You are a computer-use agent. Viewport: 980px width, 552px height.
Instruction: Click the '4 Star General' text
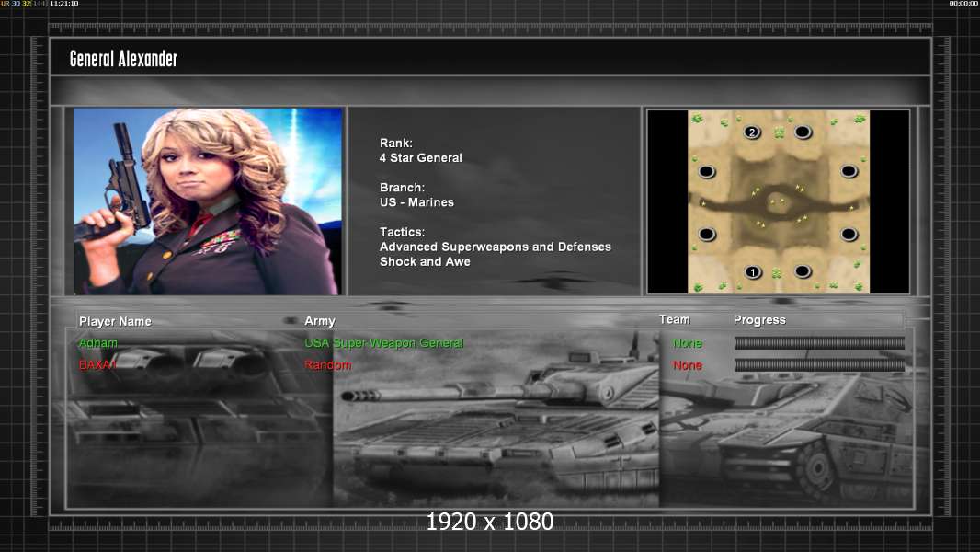[421, 158]
